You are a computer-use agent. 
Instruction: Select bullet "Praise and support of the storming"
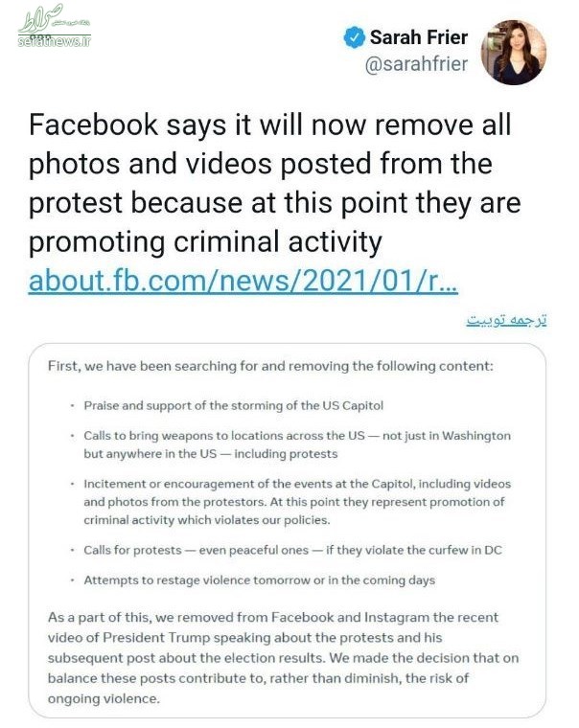click(x=233, y=406)
